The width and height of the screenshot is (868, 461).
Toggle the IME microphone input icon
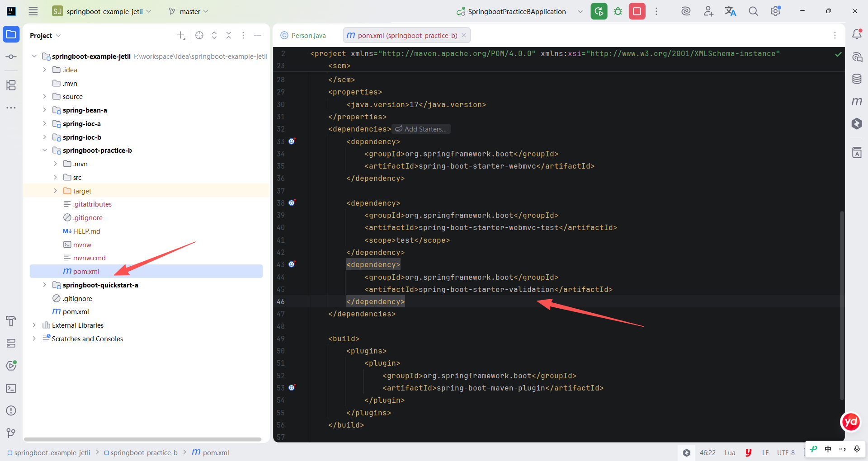point(857,449)
